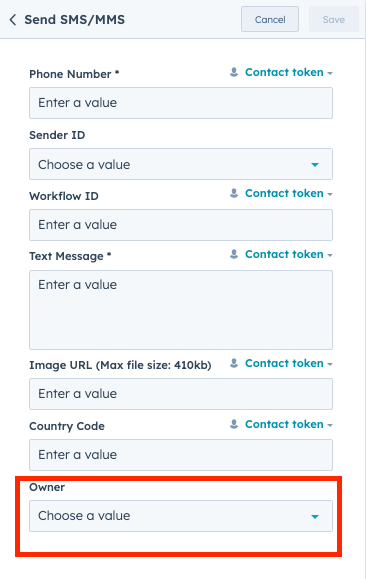Go back using the left chevron arrow
Viewport: 366px width, 579px height.
point(13,20)
